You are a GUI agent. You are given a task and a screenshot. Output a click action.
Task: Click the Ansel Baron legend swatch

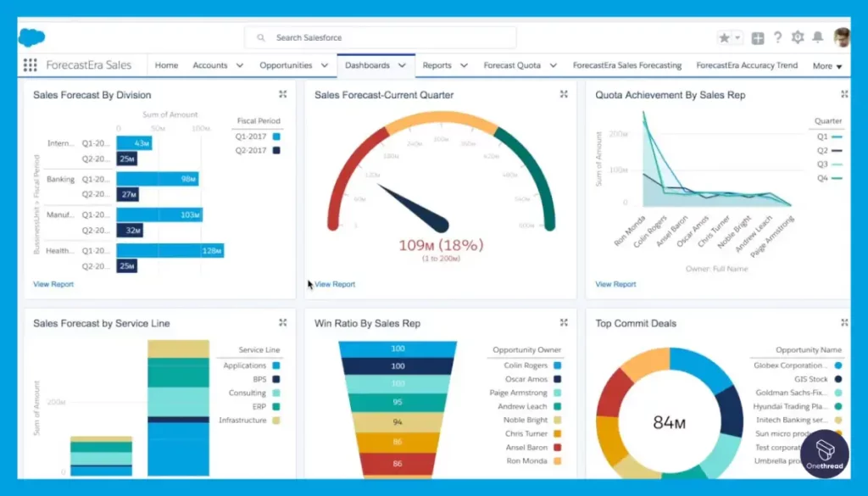click(x=558, y=448)
